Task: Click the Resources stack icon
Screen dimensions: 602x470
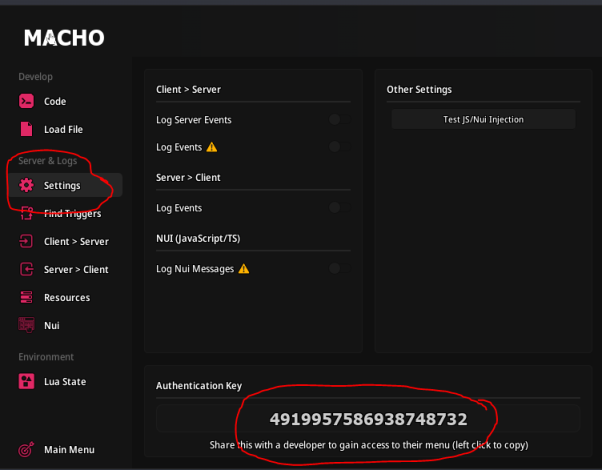Action: [x=26, y=297]
